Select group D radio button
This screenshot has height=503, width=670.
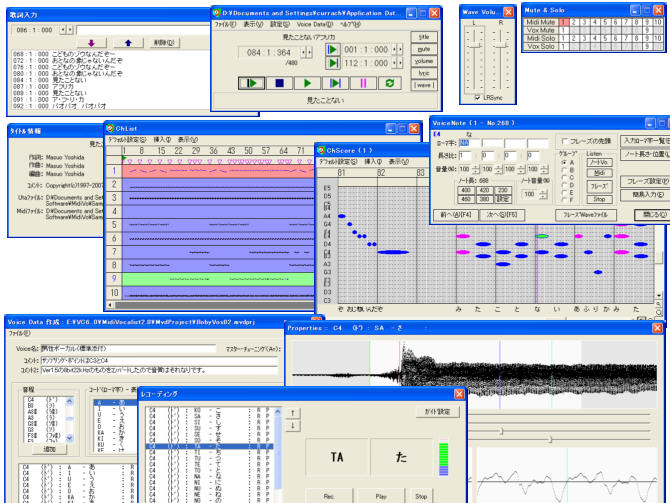click(x=564, y=185)
